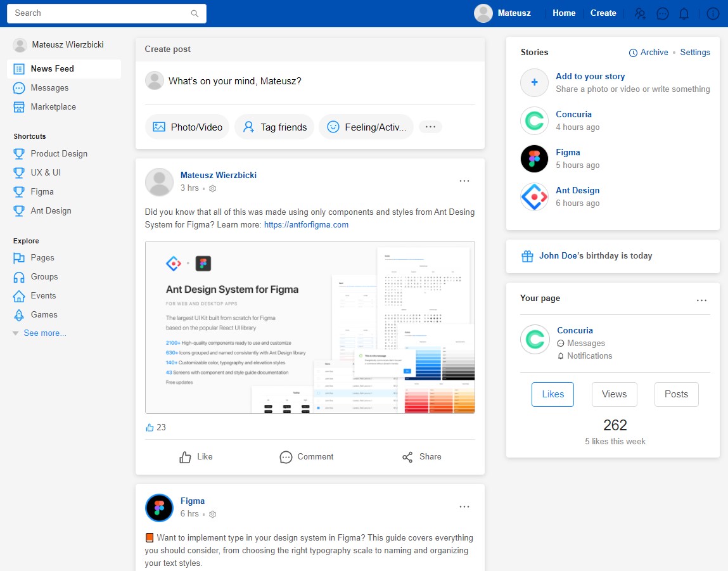
Task: Open notifications bell in top bar
Action: click(684, 13)
